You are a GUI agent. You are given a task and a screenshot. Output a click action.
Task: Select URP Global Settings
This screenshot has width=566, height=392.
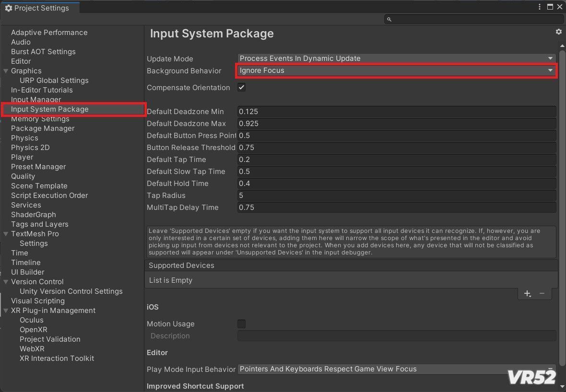pyautogui.click(x=54, y=81)
